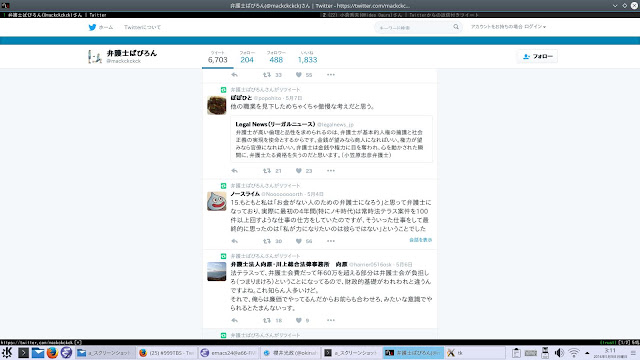Screen dimensions: 640x360
Task: Click the Twitterについて link
Action: 142,27
